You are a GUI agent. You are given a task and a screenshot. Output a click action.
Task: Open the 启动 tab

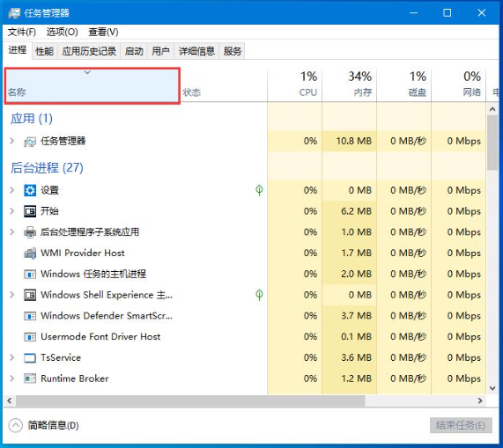pyautogui.click(x=134, y=51)
